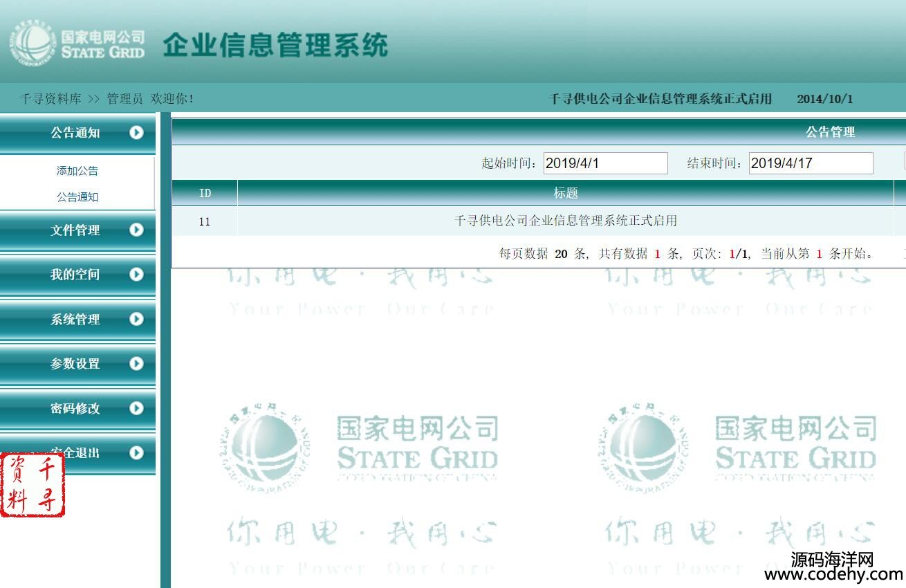The height and width of the screenshot is (588, 906).
Task: Go to 公告通知 submenu link under 添加公告
Action: 77,197
